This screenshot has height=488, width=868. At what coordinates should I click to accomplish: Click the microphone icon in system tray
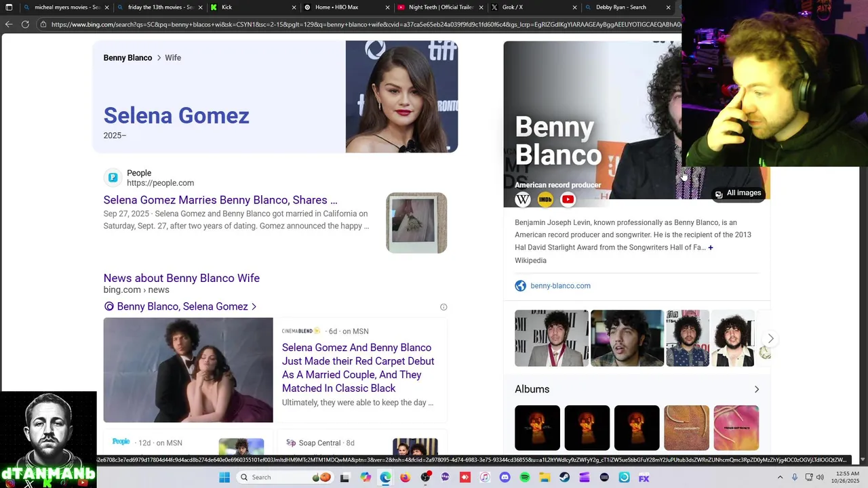tap(795, 477)
